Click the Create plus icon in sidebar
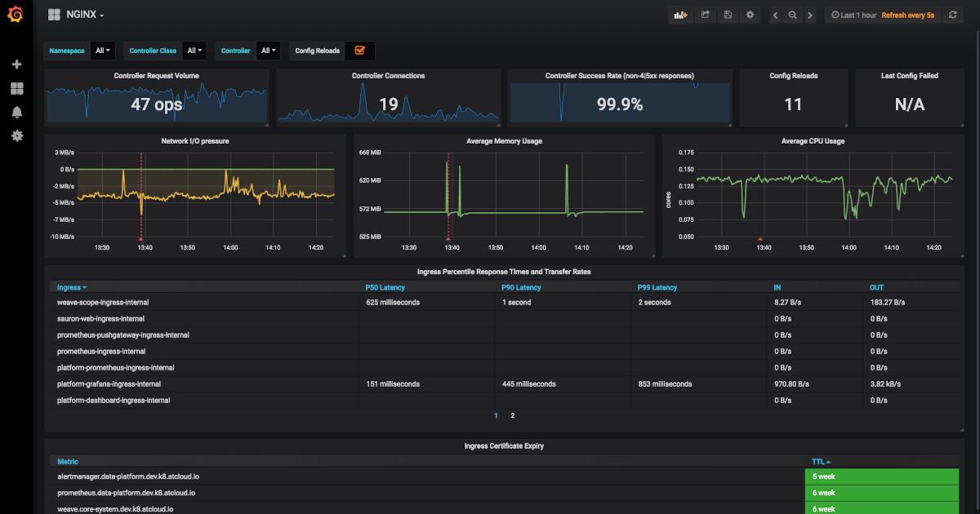Image resolution: width=980 pixels, height=514 pixels. click(x=16, y=64)
